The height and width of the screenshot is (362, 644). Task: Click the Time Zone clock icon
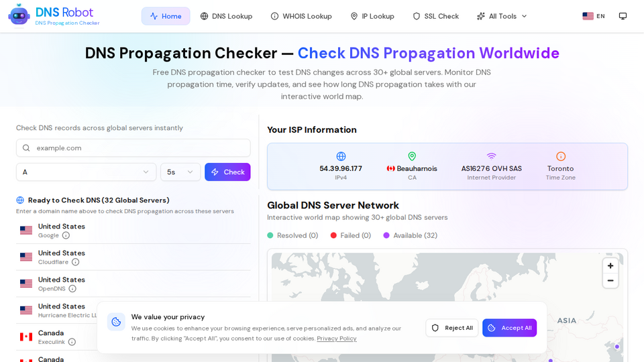[x=561, y=156]
